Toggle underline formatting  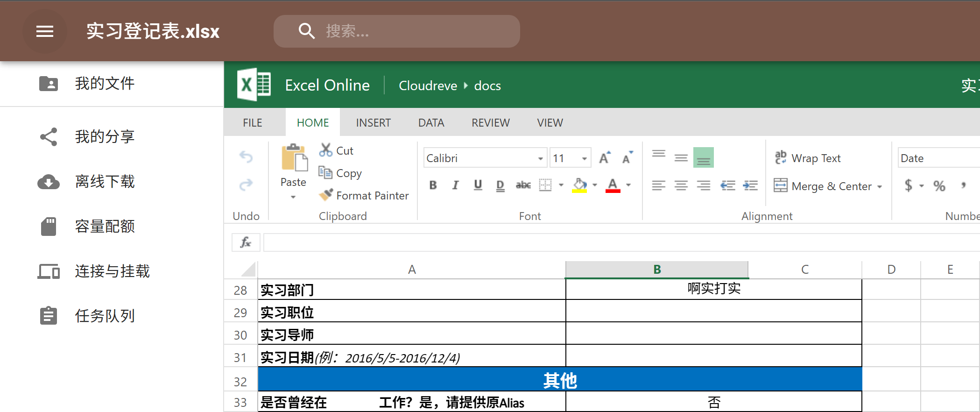tap(478, 185)
